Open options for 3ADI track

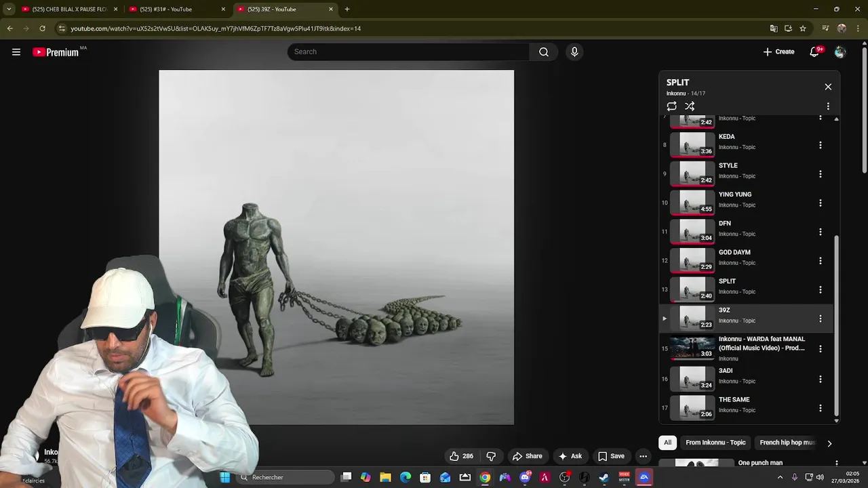tap(820, 379)
